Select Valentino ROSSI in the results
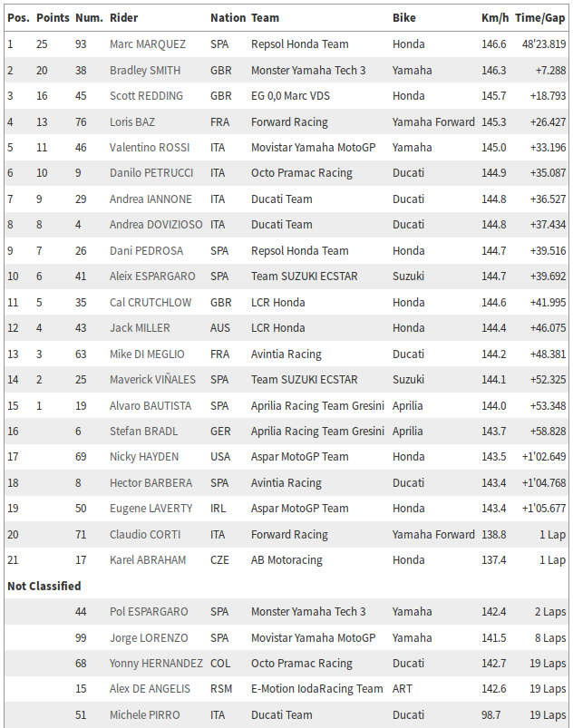Viewport: 573px width, 728px height. tap(150, 148)
